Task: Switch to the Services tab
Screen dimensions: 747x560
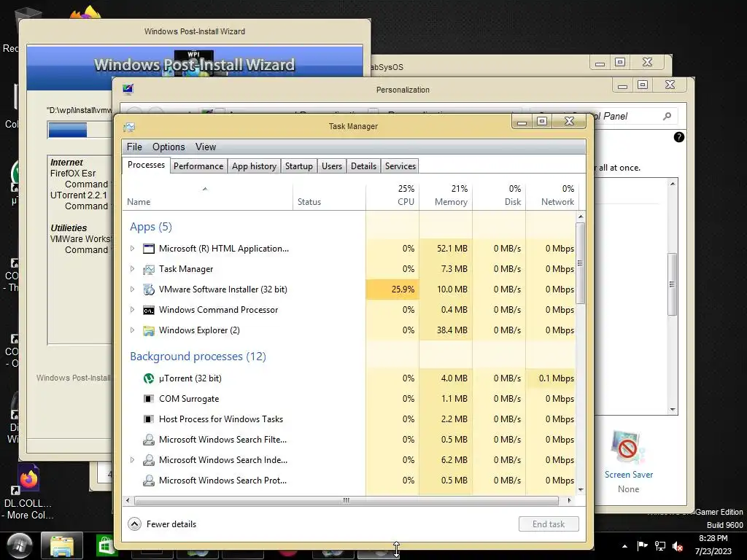Action: (400, 166)
